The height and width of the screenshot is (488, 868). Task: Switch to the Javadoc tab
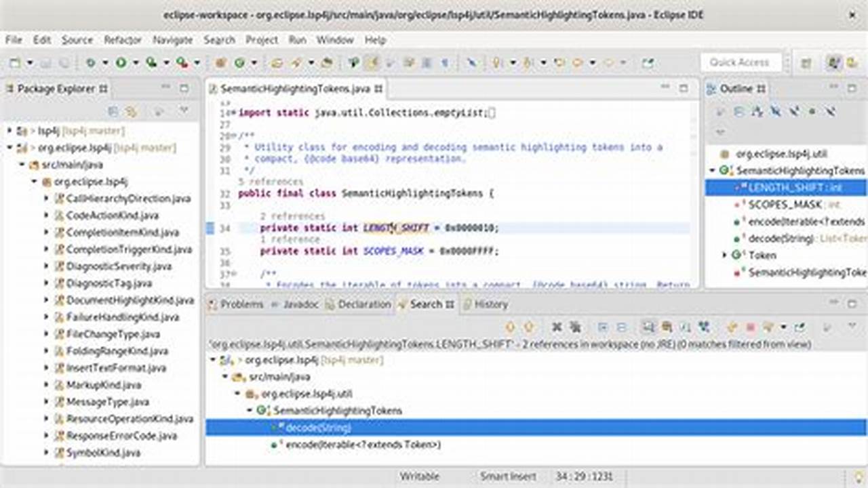pyautogui.click(x=298, y=304)
